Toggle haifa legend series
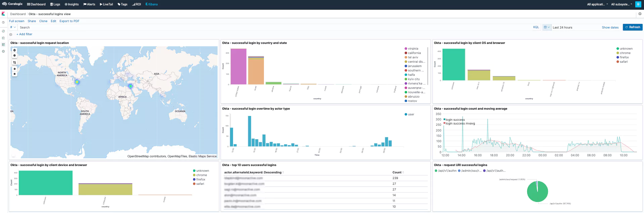Screen dimensions: 644x213 coord(410,75)
